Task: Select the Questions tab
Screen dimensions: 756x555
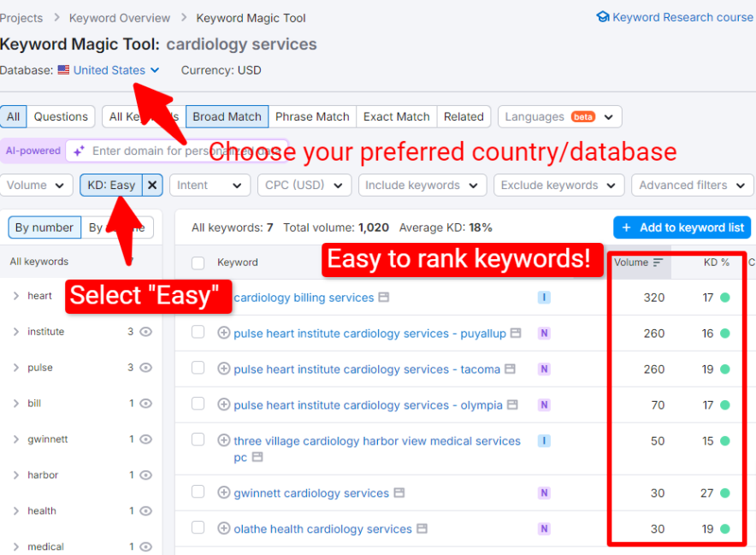Action: [x=61, y=116]
